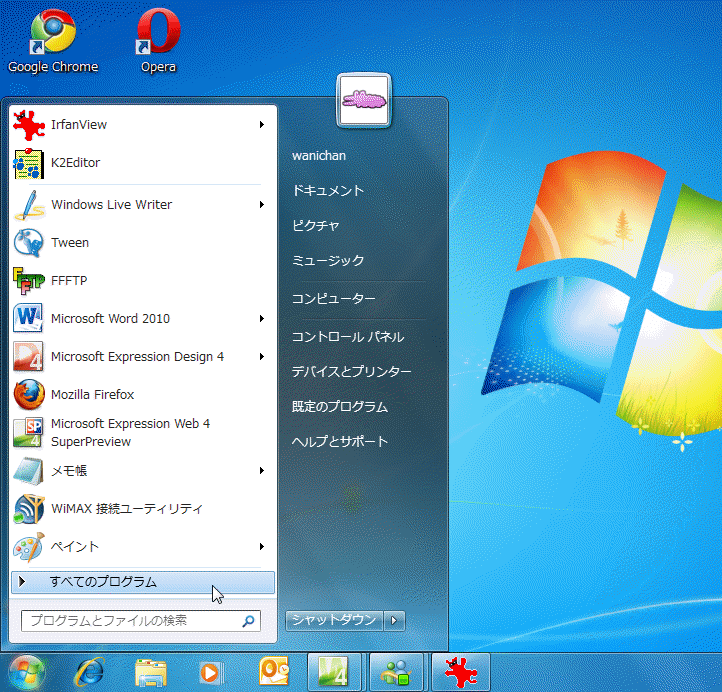Launch K2Editor program label

[x=76, y=163]
